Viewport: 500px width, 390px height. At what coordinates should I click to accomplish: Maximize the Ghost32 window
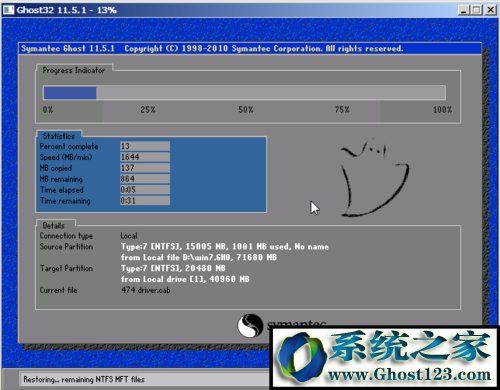[477, 10]
